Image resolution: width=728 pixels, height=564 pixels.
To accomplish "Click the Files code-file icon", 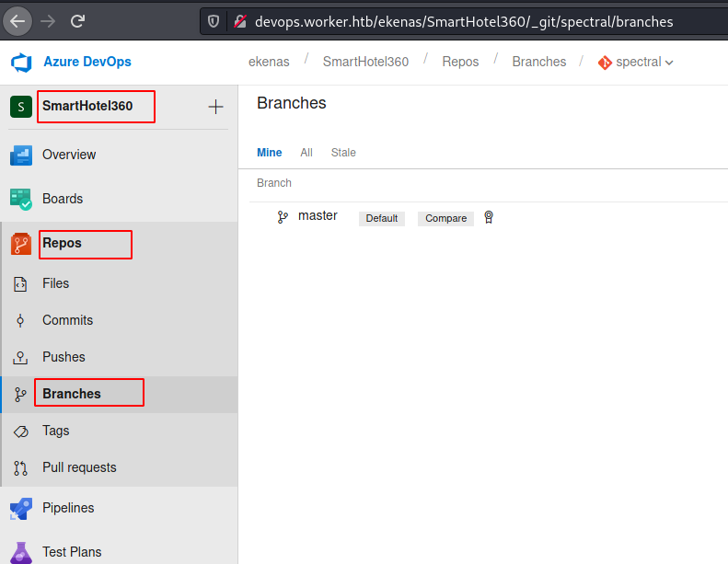I will [20, 283].
